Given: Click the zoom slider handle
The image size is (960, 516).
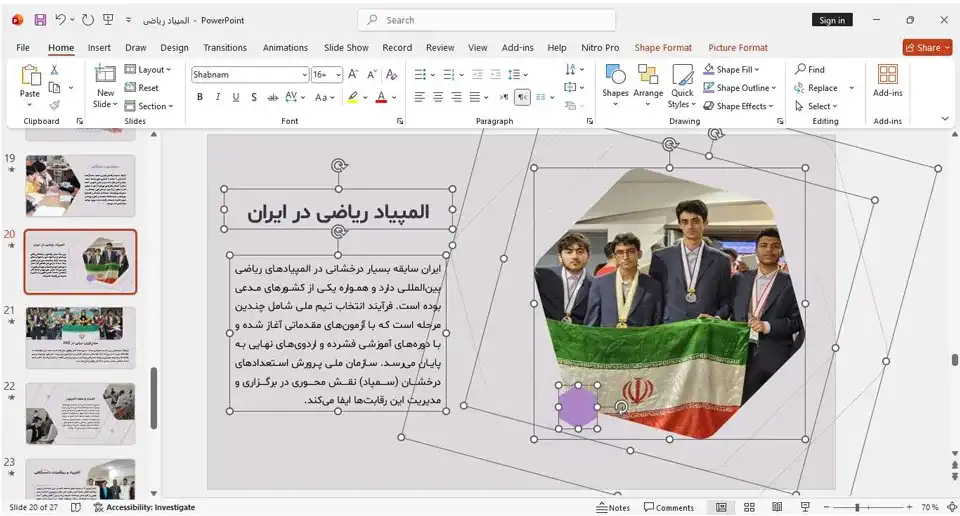Looking at the screenshot, I should click(857, 507).
